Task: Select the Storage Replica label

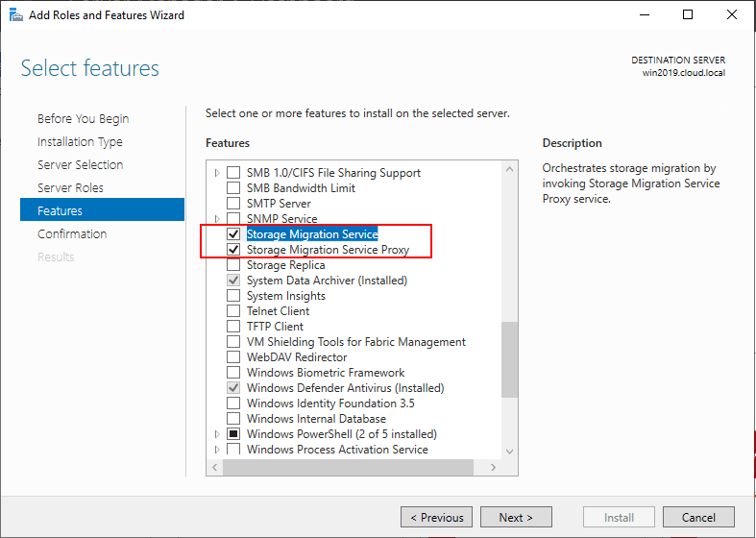Action: pyautogui.click(x=286, y=265)
